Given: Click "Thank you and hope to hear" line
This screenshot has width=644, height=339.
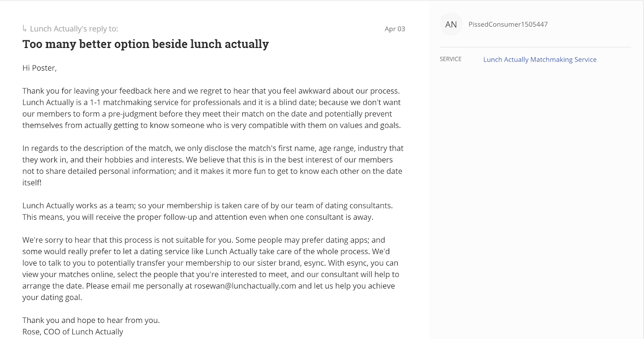Looking at the screenshot, I should point(91,320).
